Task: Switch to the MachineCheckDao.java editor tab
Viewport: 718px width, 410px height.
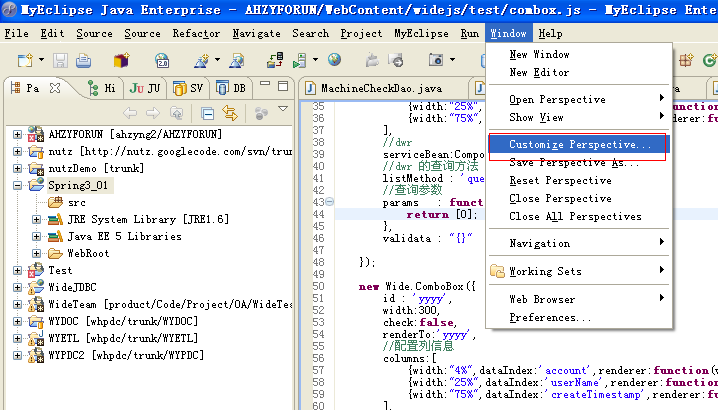Action: click(377, 88)
